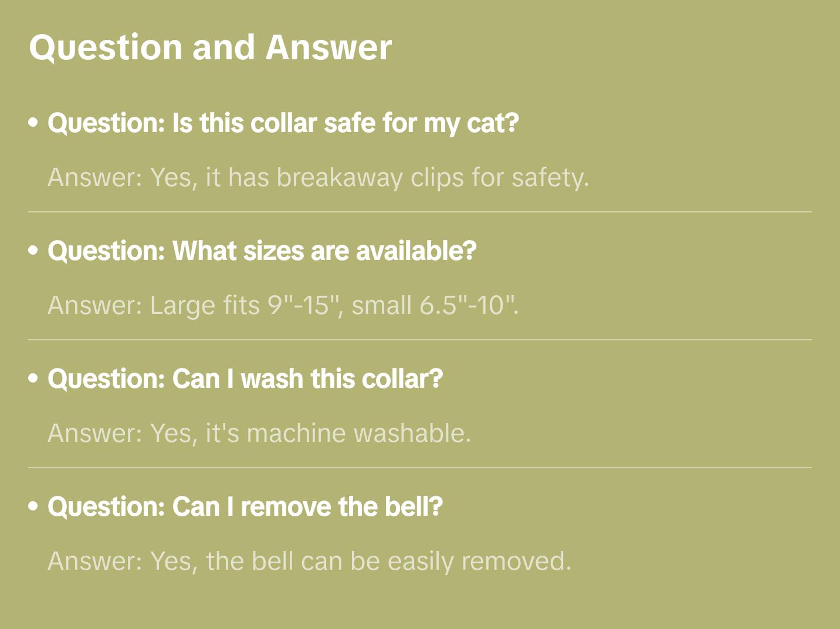Click the bullet beside the sizes question
This screenshot has height=629, width=840.
(x=33, y=251)
